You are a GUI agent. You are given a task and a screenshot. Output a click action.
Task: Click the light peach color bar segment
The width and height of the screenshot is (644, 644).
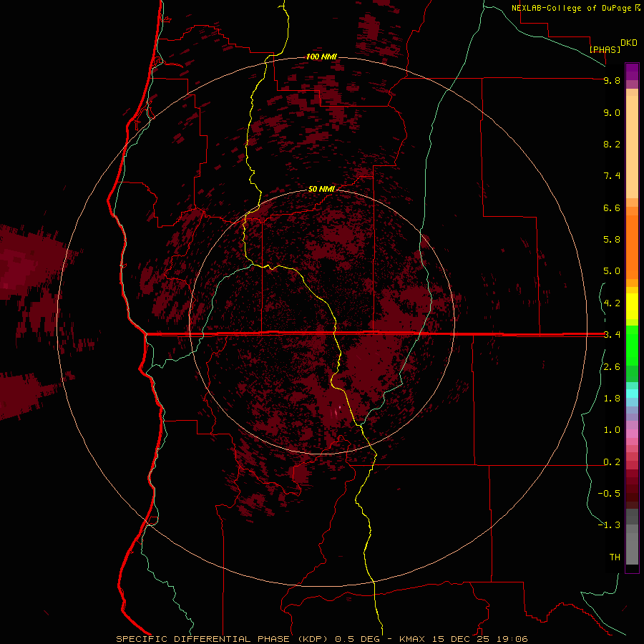point(632,147)
